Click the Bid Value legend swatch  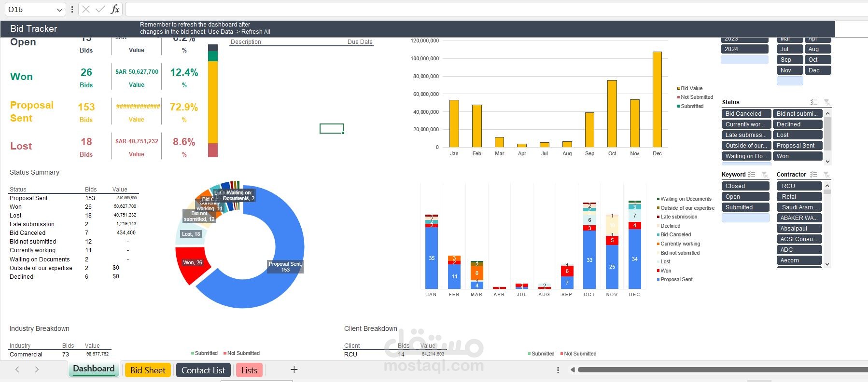coord(679,89)
